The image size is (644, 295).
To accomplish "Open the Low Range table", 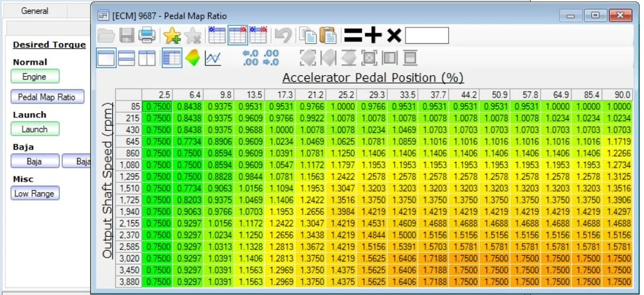I will [x=34, y=193].
